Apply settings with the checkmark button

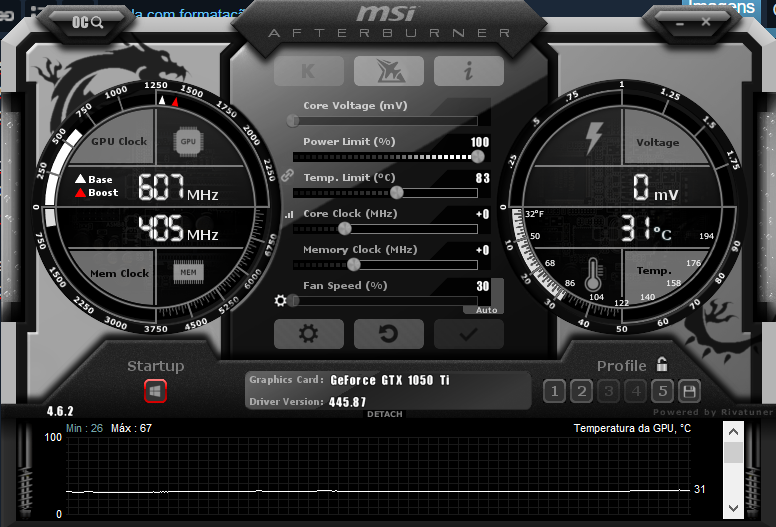pyautogui.click(x=469, y=334)
